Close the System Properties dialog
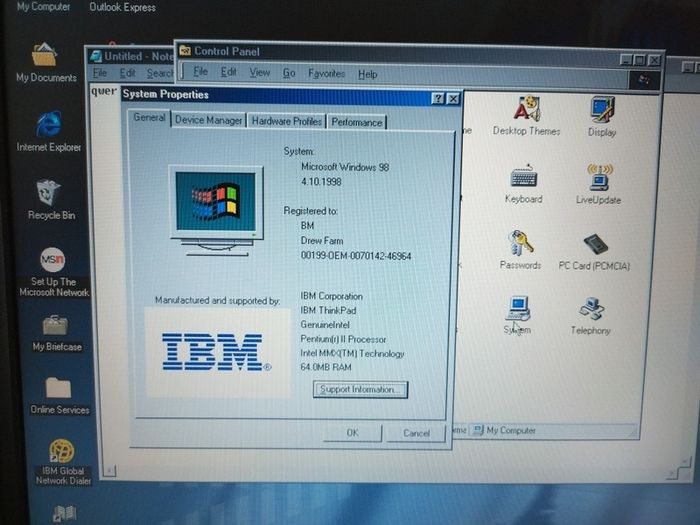Viewport: 700px width, 525px height. 453,99
